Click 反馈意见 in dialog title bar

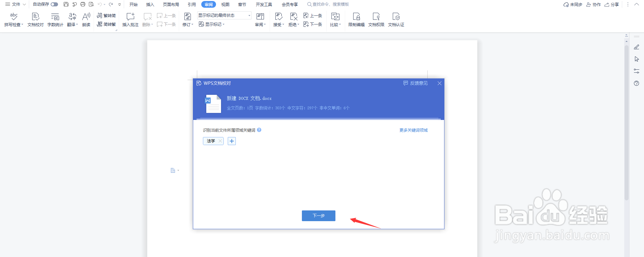(x=416, y=83)
